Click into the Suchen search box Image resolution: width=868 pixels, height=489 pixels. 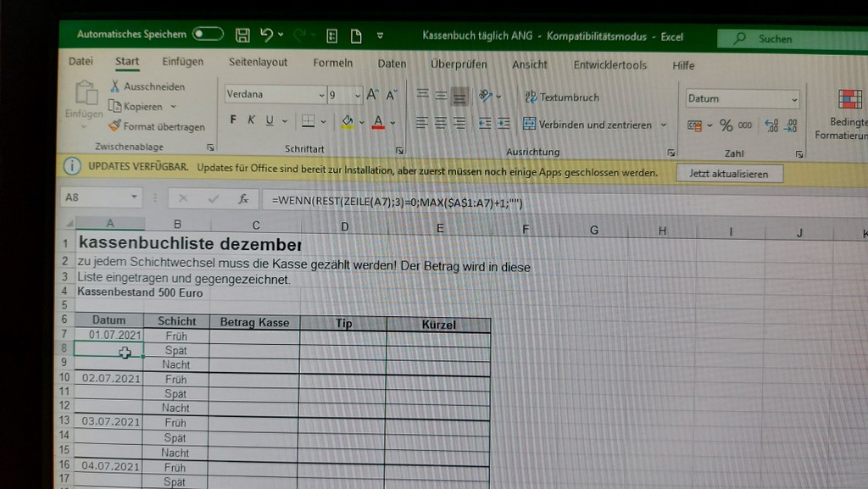[793, 39]
